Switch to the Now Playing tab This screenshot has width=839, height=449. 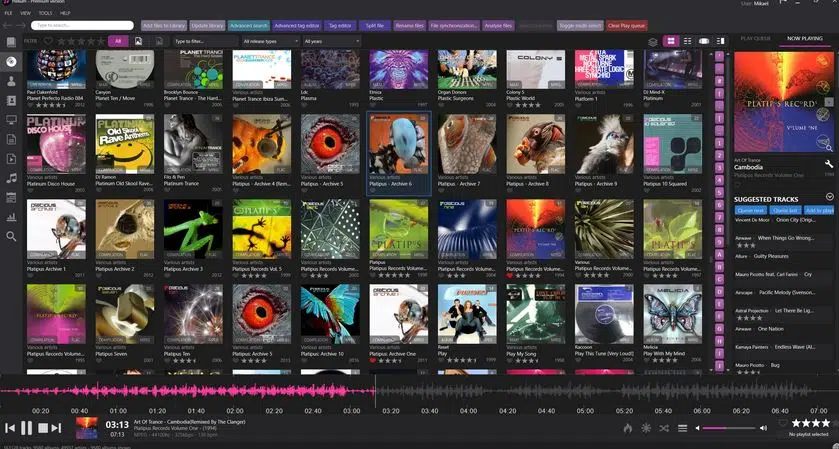805,39
